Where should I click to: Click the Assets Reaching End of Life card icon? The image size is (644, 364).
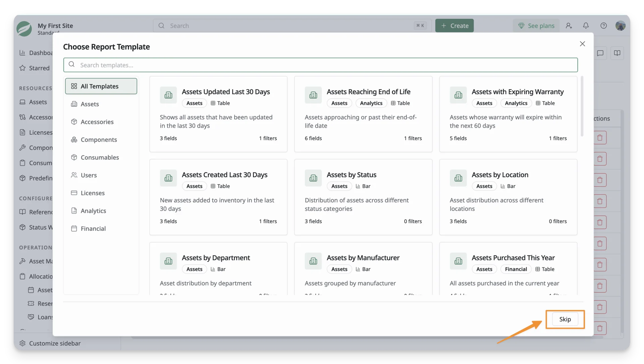pyautogui.click(x=313, y=95)
